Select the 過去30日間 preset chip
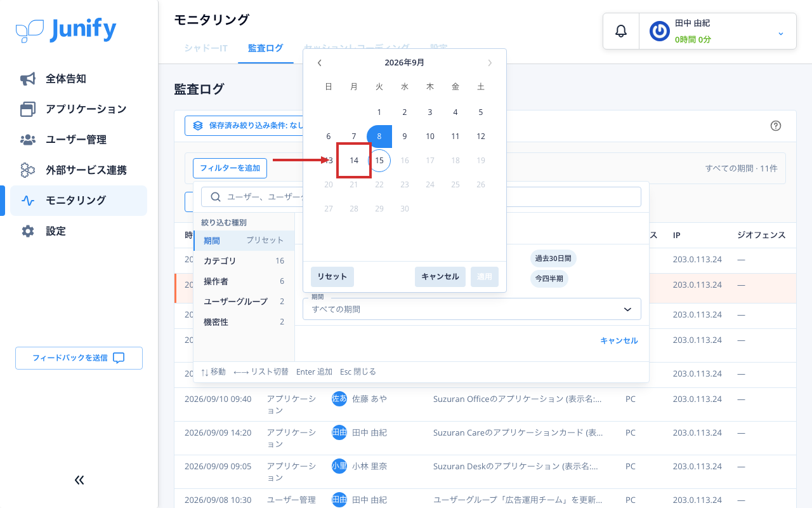This screenshot has height=508, width=812. (x=553, y=258)
